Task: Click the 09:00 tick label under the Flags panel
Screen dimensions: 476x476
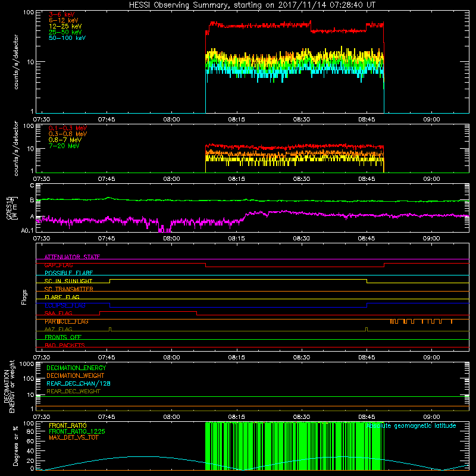Action: 431,358
